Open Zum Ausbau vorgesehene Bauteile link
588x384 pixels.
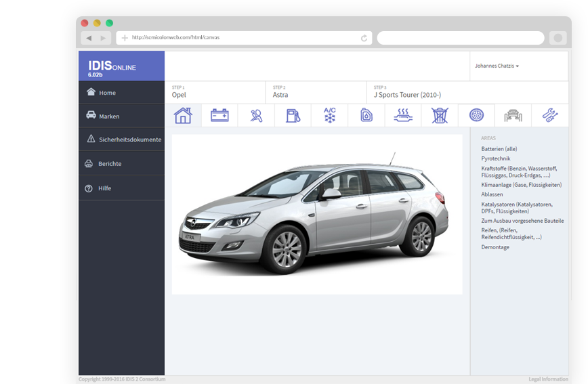click(523, 221)
